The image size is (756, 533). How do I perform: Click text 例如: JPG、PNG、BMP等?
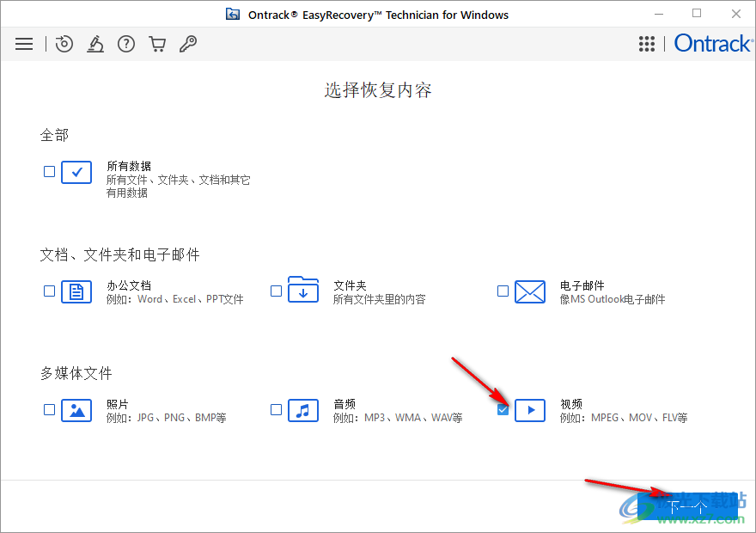pos(167,418)
